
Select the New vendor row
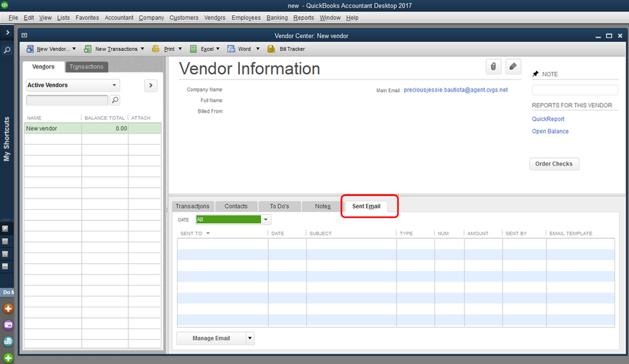93,128
